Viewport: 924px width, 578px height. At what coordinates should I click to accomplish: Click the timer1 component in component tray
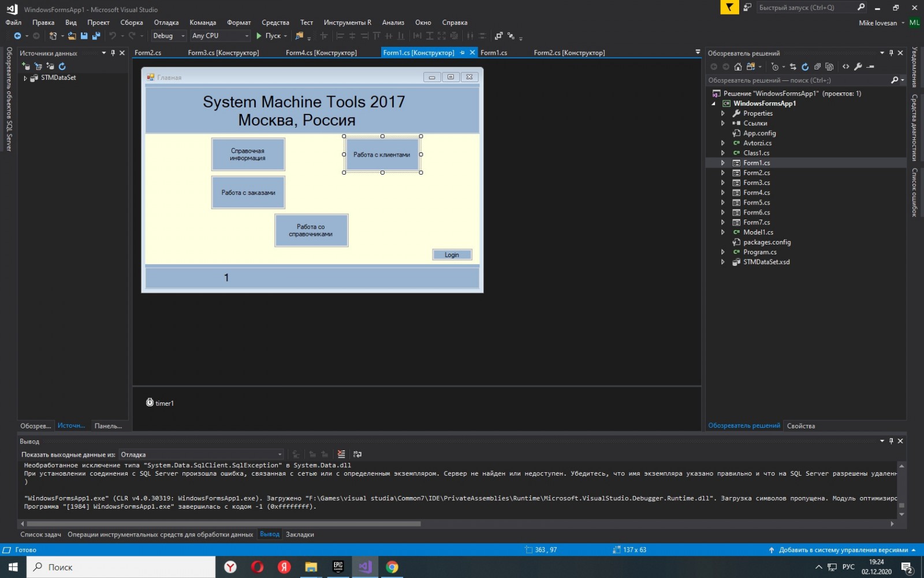tap(160, 403)
